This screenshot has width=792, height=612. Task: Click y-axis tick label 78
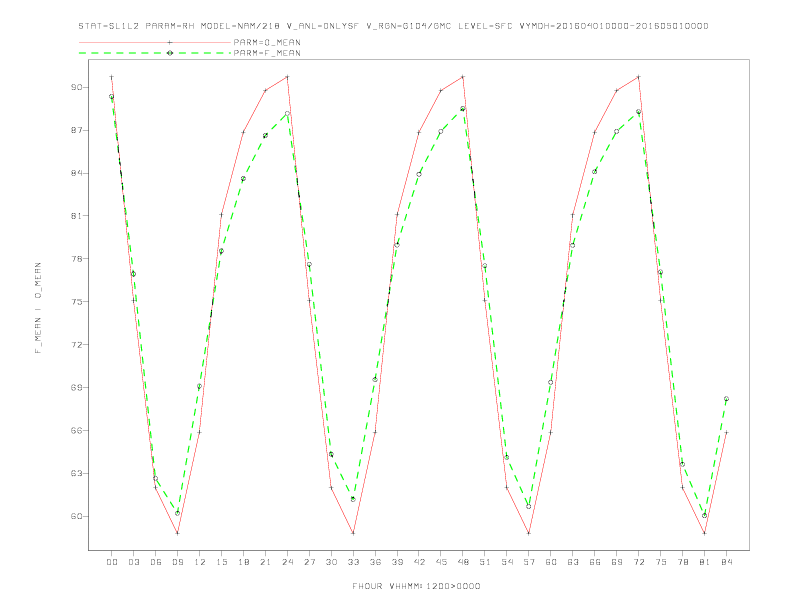pos(77,259)
